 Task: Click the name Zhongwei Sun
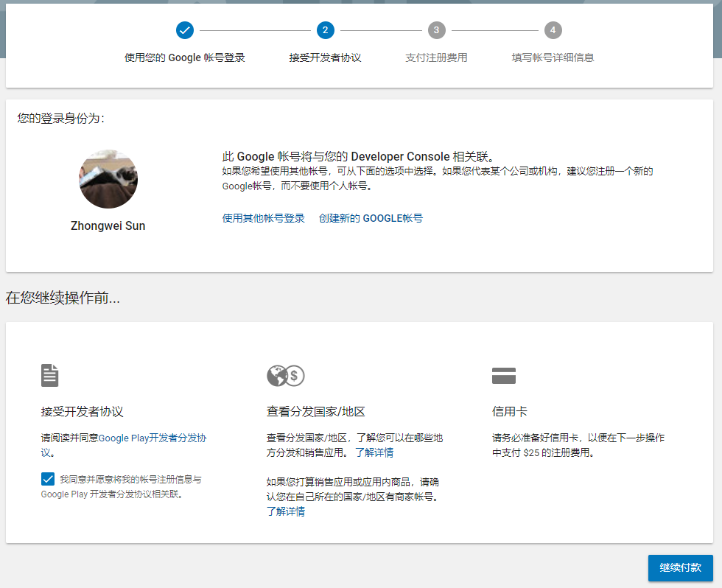[x=108, y=225]
